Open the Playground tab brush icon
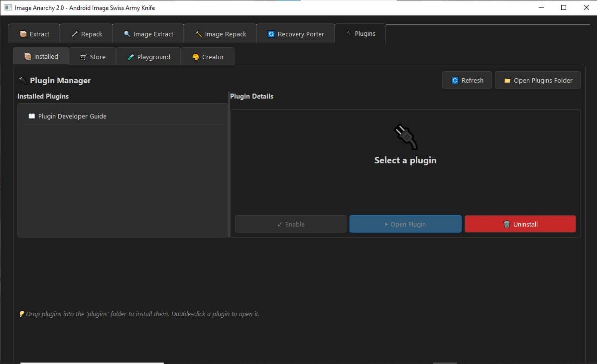Screen dimensions: 597x364 [132, 56]
